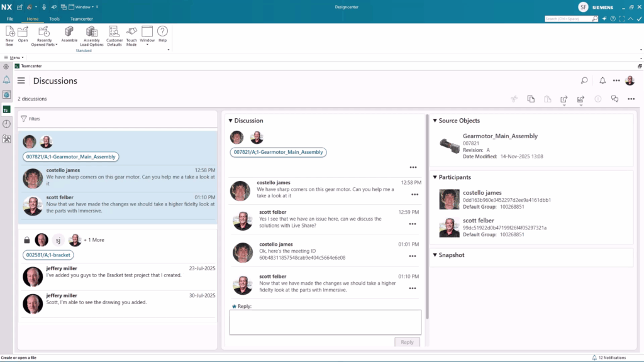Collapse the Participants section

[435, 177]
